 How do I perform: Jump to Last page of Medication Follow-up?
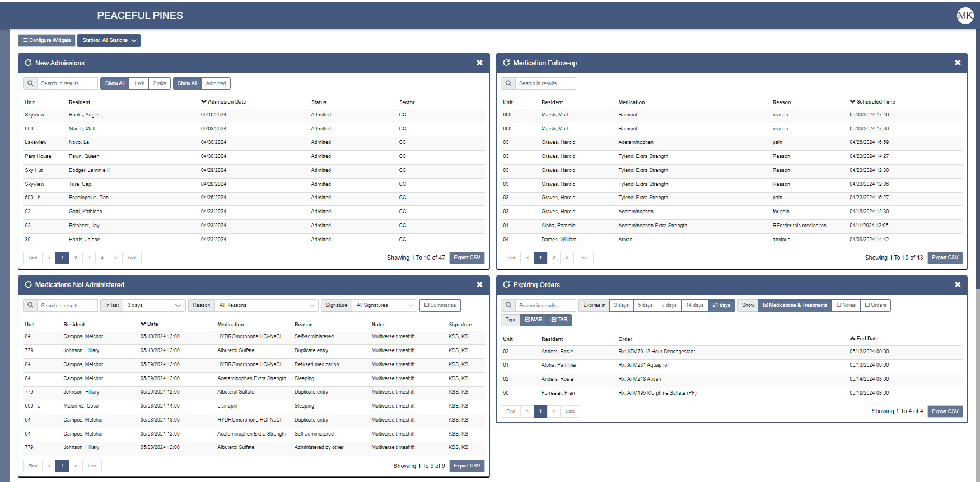tap(584, 258)
